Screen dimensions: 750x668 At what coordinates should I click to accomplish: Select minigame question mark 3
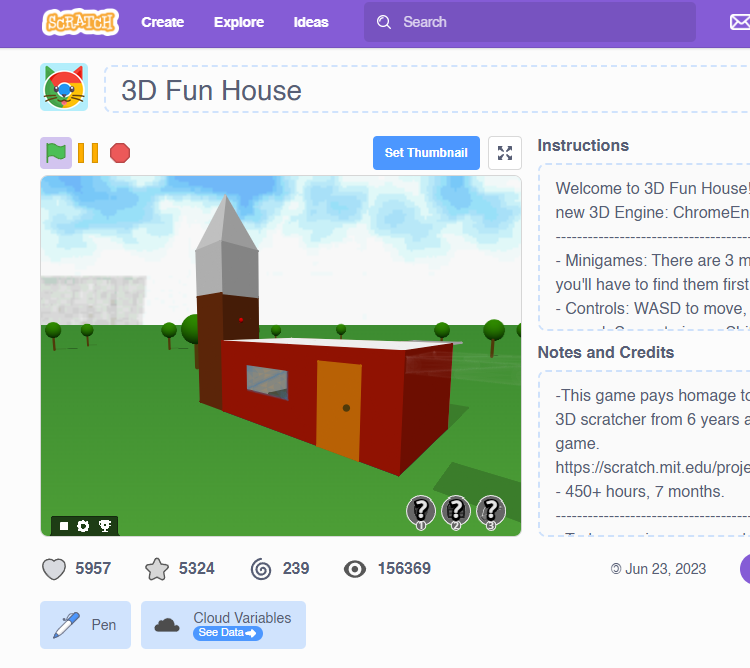[491, 512]
